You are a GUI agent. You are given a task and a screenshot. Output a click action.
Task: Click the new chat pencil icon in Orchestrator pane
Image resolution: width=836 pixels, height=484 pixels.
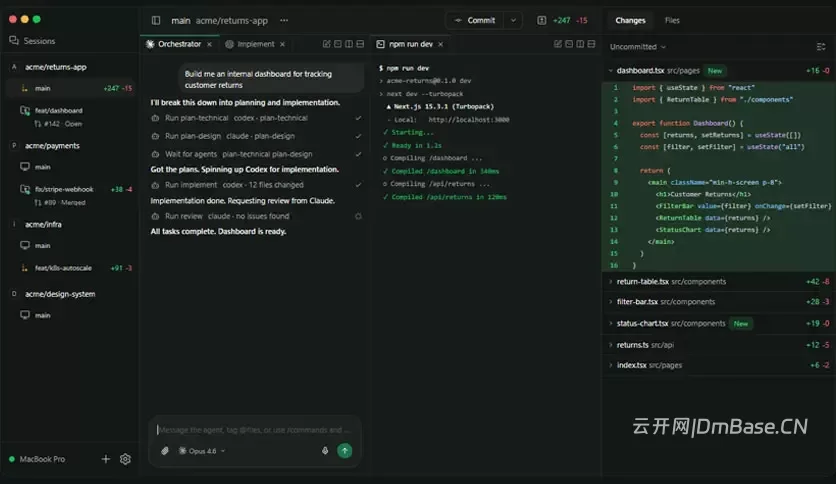pos(326,44)
